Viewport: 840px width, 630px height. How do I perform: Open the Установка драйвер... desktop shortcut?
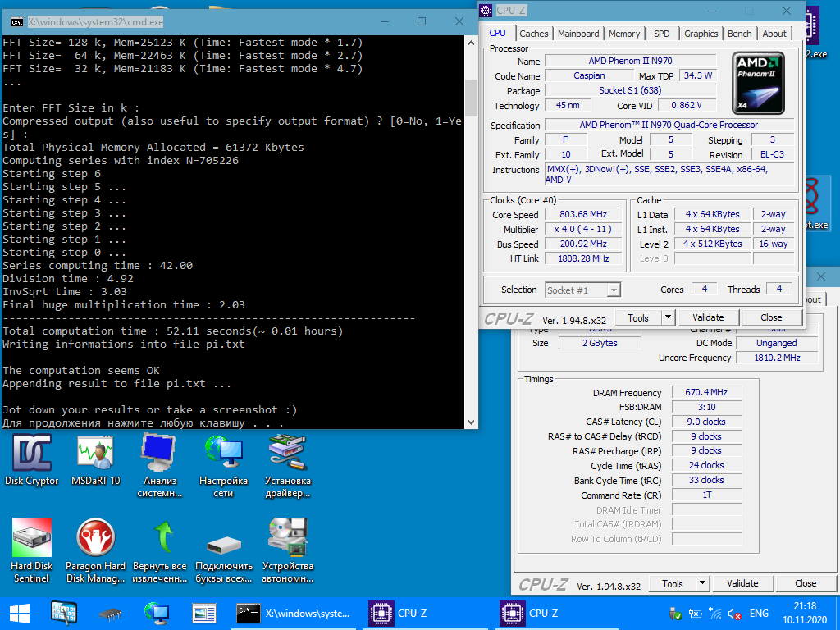pyautogui.click(x=288, y=466)
